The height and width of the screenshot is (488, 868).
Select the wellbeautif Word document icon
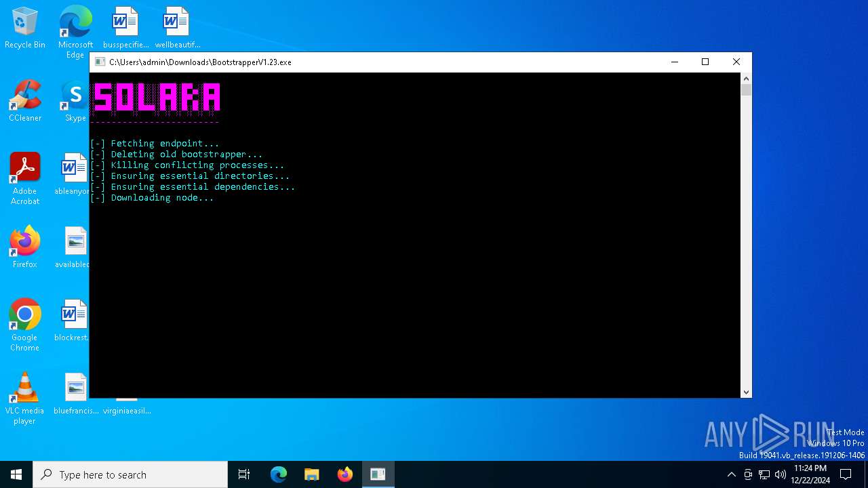tap(177, 28)
